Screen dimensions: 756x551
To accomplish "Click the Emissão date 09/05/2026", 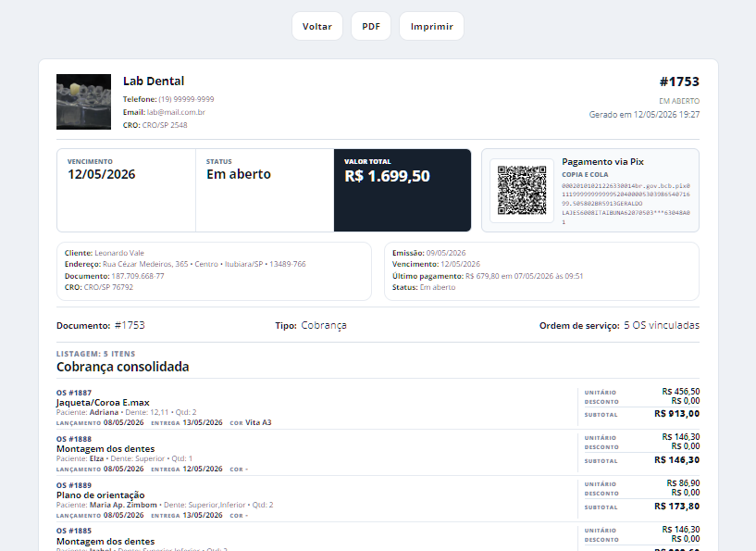I will [x=446, y=253].
